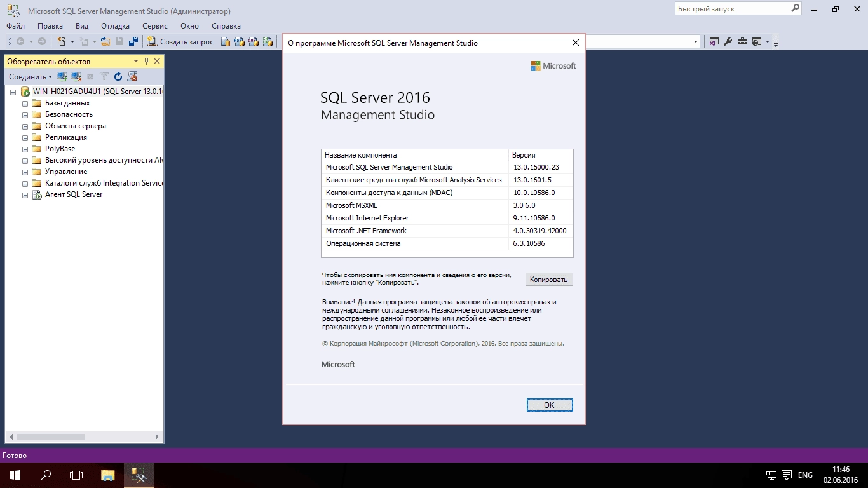Click the magnifier in Быстрый запуск box
868x488 pixels.
click(795, 9)
